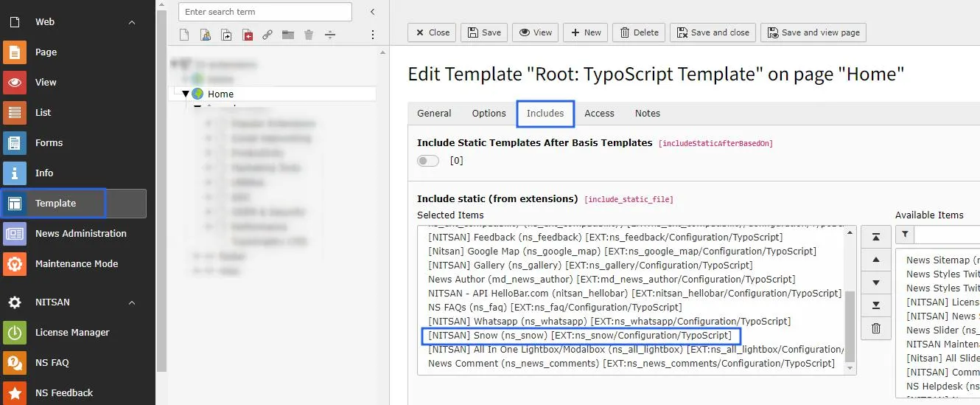Click the Available Items filter icon
This screenshot has width=980, height=405.
(x=905, y=235)
